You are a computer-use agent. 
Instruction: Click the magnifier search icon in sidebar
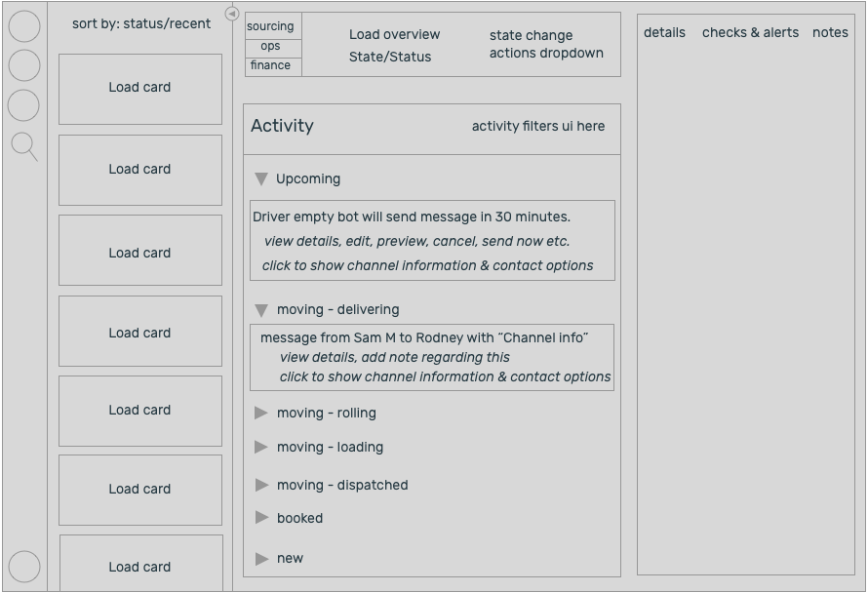[23, 146]
